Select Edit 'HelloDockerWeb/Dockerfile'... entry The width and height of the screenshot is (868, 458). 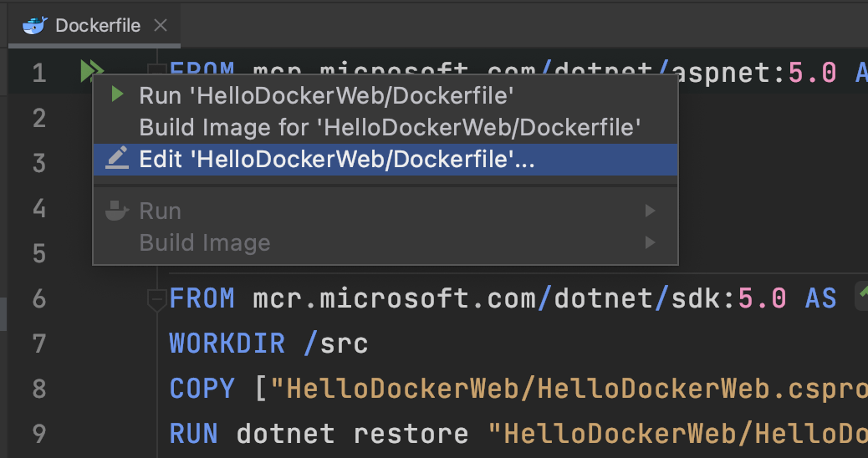(336, 160)
